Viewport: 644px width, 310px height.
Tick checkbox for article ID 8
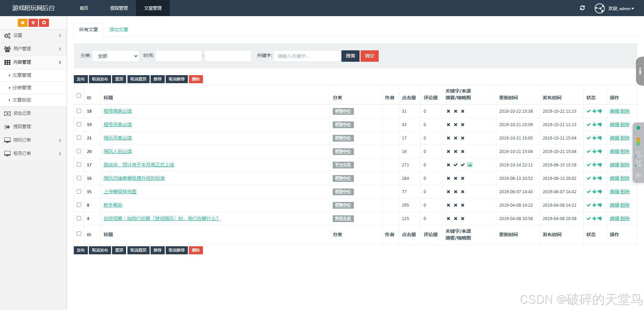point(79,205)
